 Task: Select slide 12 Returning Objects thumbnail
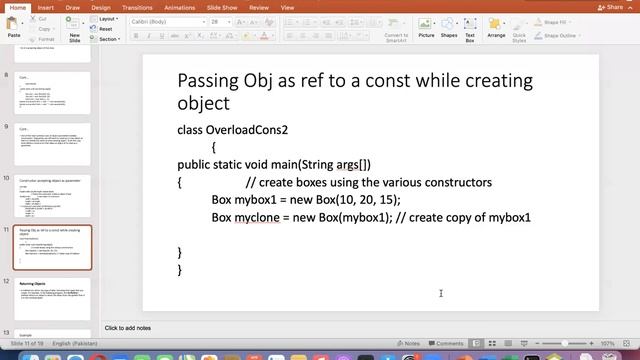tap(52, 299)
